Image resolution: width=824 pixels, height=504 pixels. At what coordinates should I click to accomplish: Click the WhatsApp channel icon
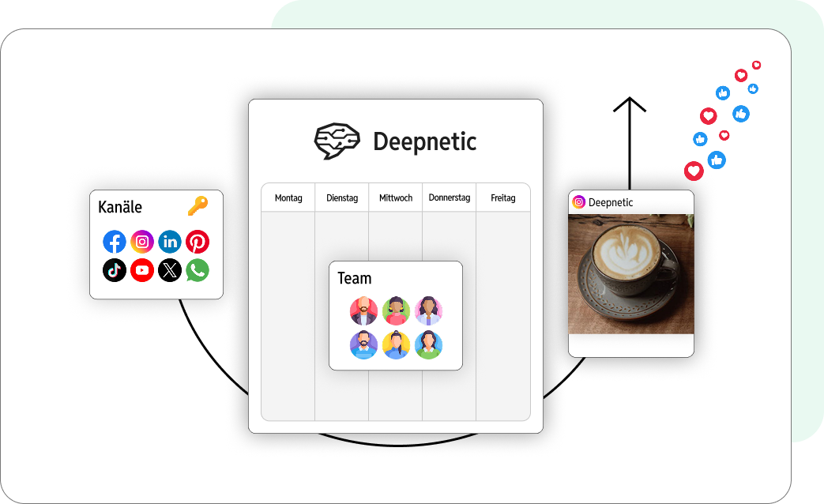coord(198,270)
